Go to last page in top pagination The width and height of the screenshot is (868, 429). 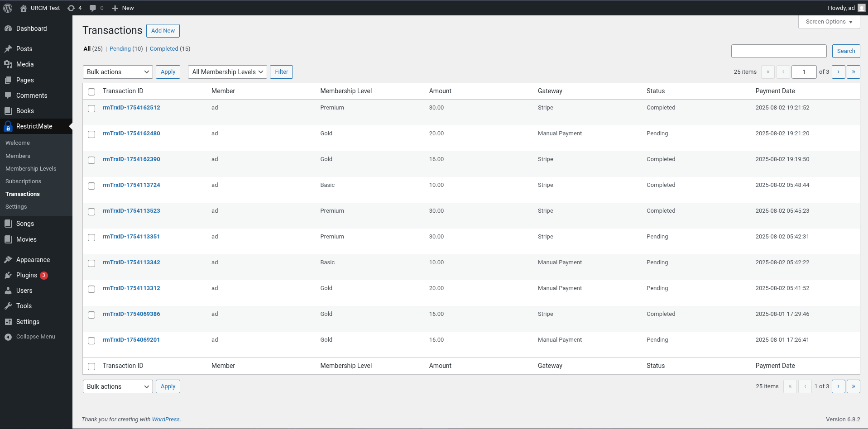pyautogui.click(x=854, y=72)
